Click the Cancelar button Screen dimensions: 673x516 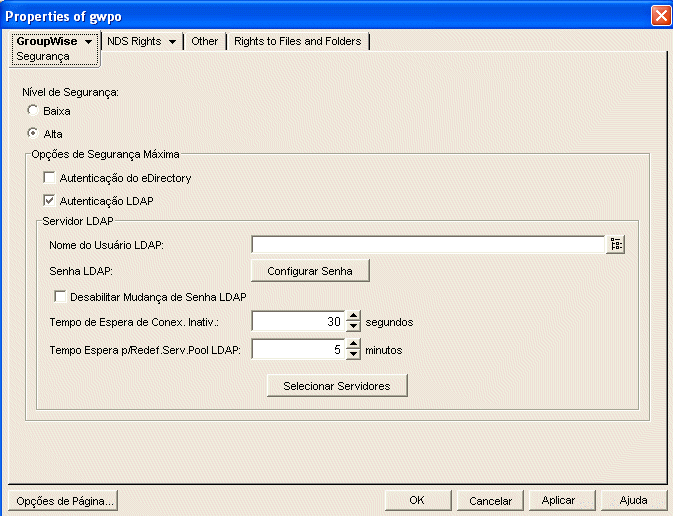(490, 500)
